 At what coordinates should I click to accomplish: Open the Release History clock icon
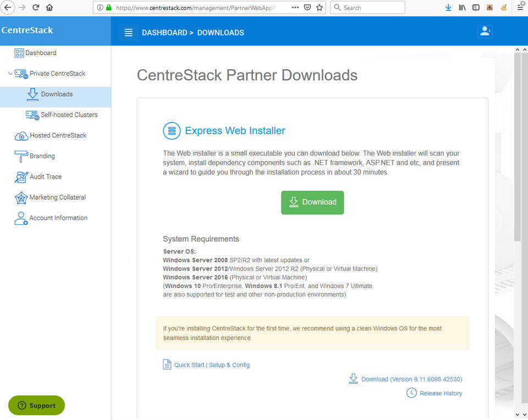tap(412, 393)
